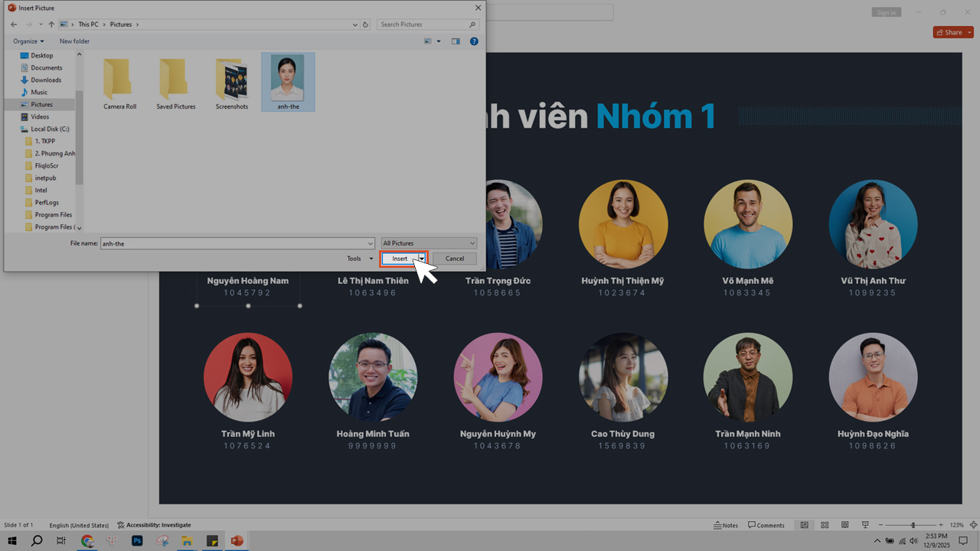The image size is (980, 551).
Task: Open Help in the Insert Picture dialog
Action: pos(473,41)
